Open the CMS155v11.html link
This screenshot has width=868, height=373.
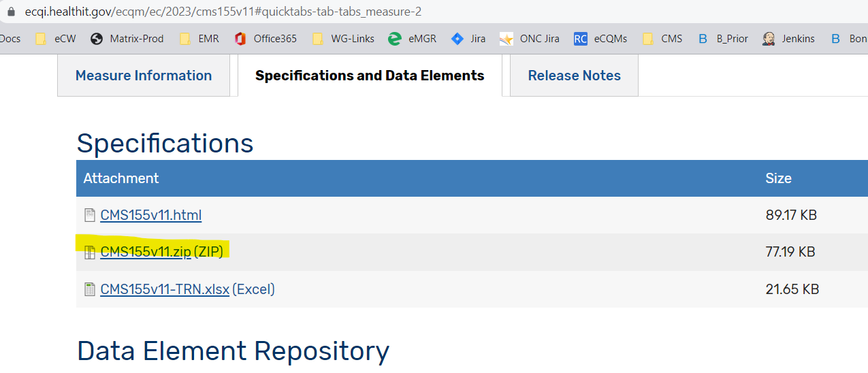click(x=150, y=215)
